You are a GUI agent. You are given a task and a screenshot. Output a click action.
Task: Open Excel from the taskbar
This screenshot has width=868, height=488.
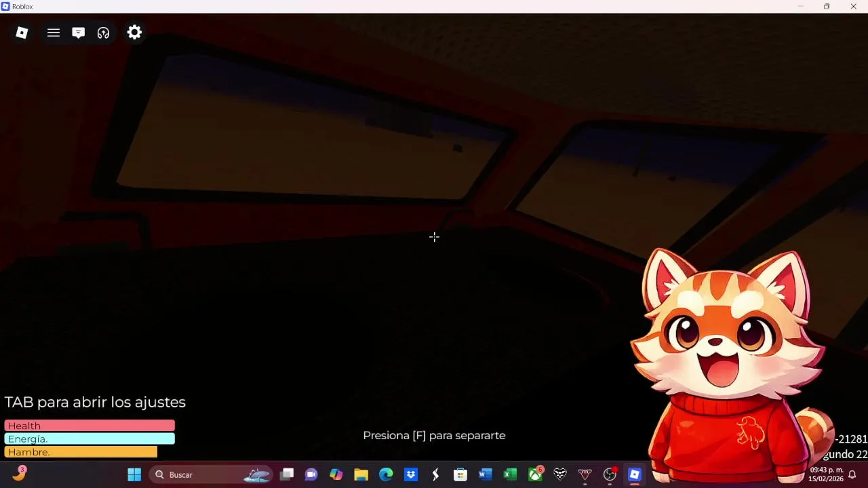click(510, 474)
